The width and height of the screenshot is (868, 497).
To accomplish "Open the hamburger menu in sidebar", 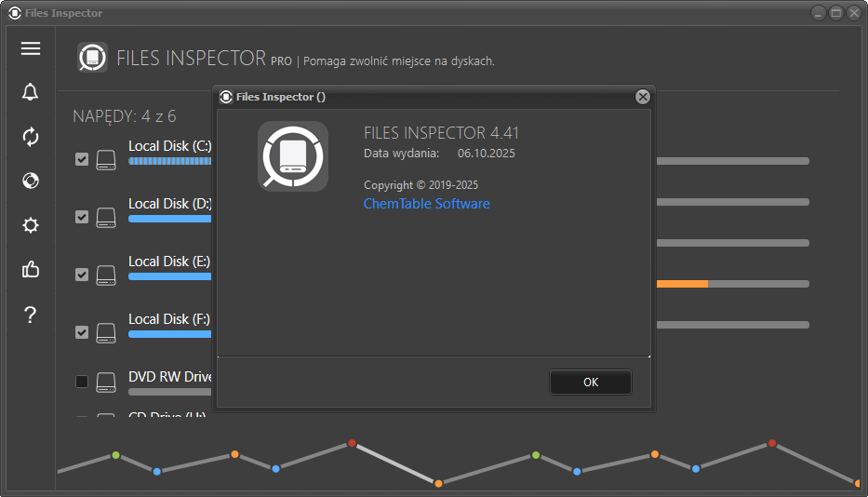I will (31, 48).
